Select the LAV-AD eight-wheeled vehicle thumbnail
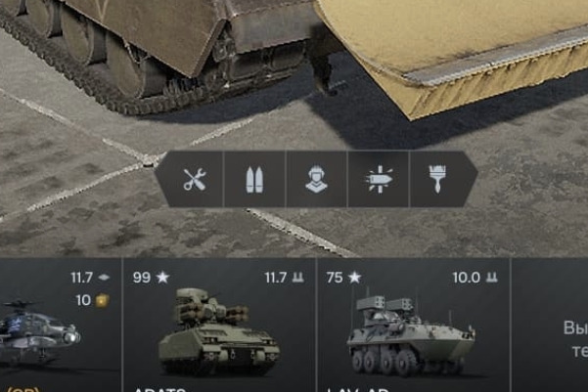 [x=411, y=333]
